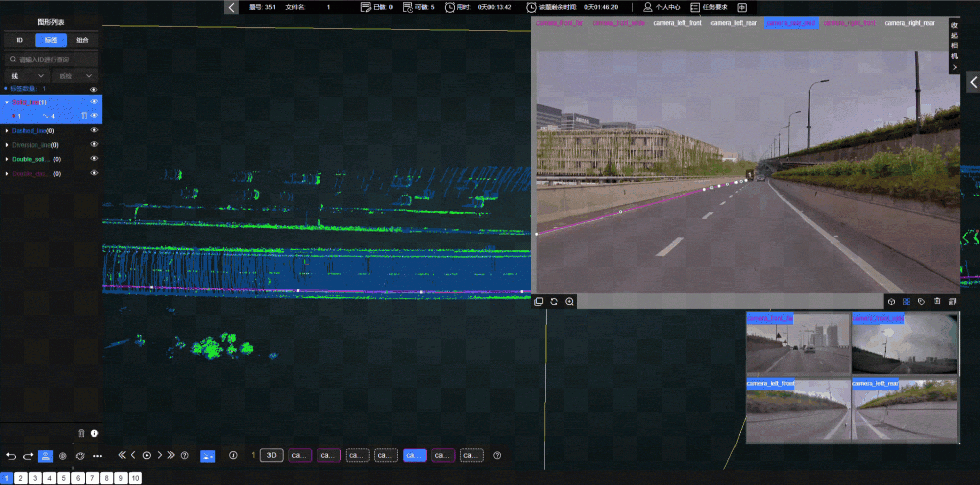Click the 3D view button
Viewport: 980px width, 485px height.
coord(272,455)
